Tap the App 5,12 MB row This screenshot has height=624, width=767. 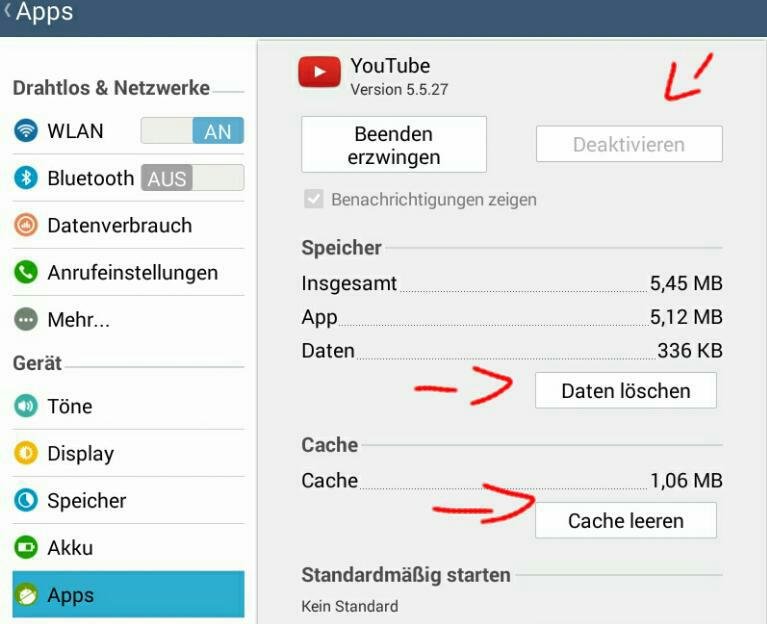[x=512, y=317]
